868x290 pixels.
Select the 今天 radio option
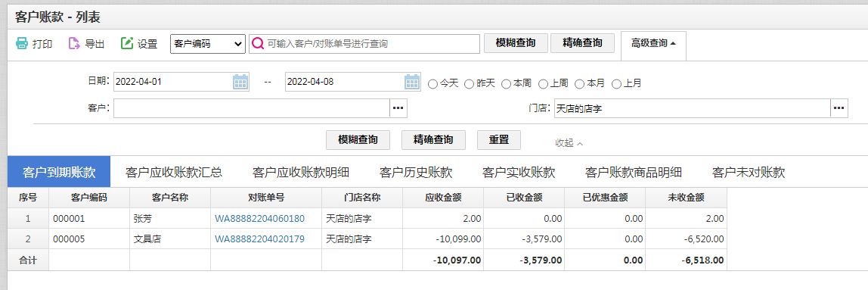(433, 84)
